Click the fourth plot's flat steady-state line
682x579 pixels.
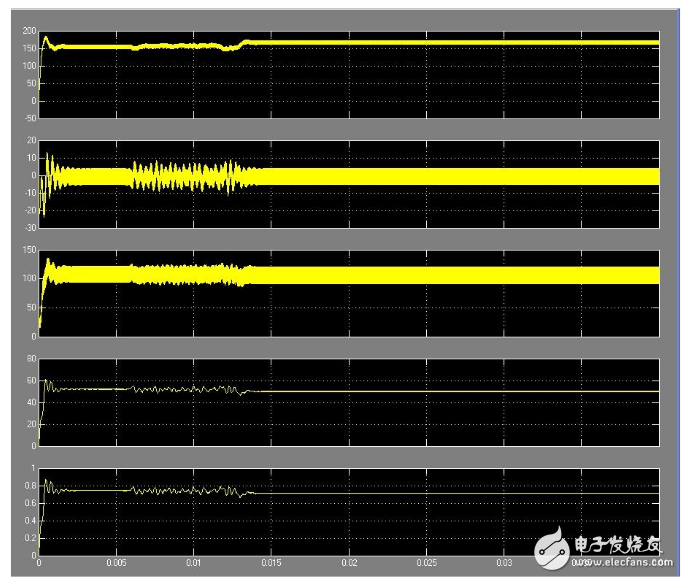click(x=450, y=390)
